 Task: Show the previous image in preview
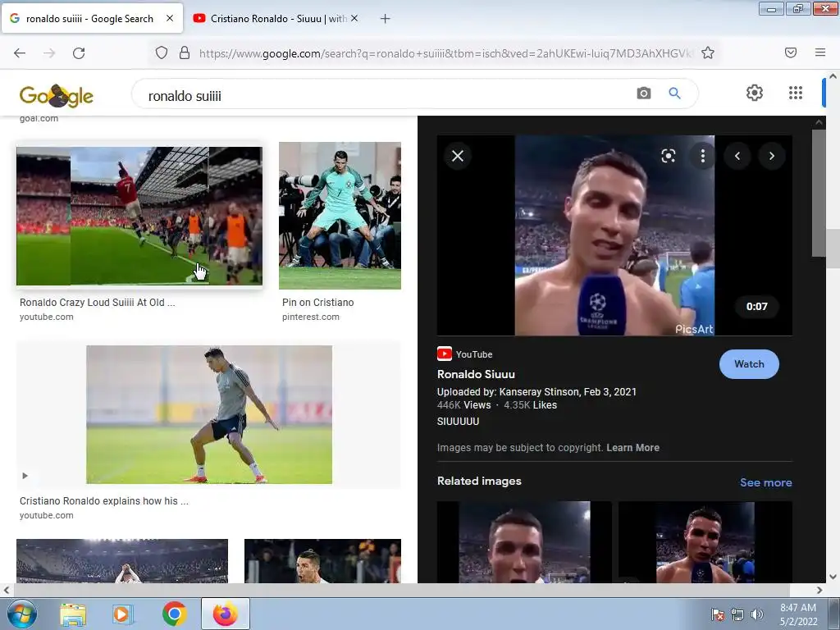[x=737, y=156]
